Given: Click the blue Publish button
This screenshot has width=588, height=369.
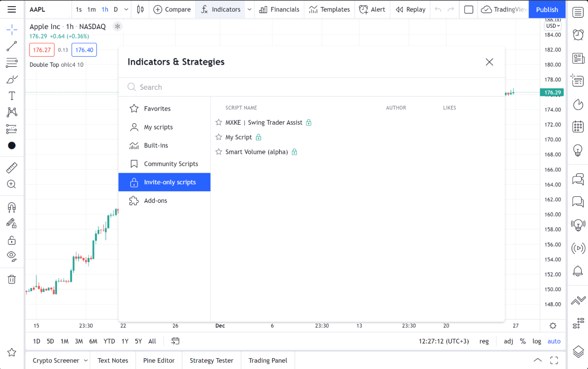Looking at the screenshot, I should [x=547, y=9].
